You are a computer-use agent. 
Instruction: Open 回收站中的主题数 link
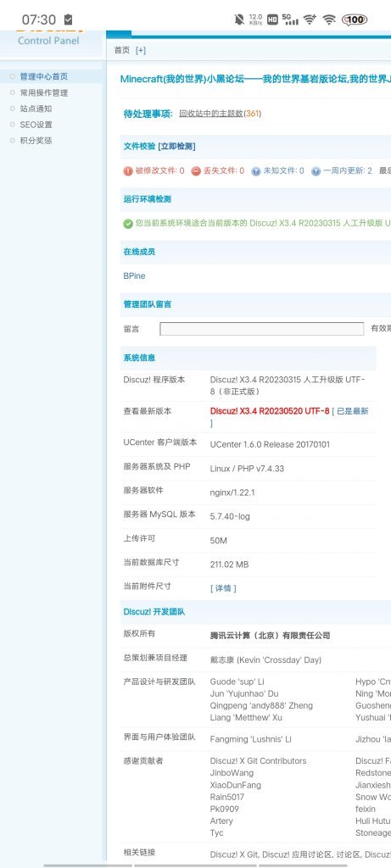click(x=211, y=114)
